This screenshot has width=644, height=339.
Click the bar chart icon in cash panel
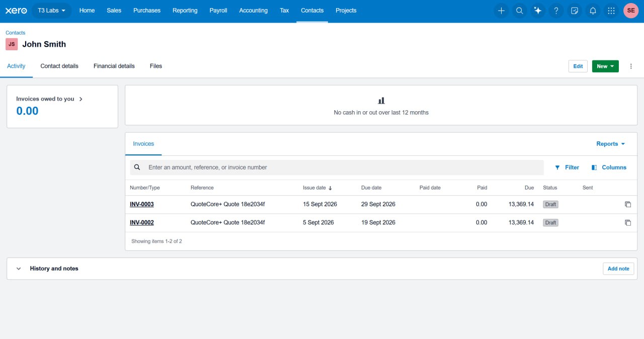tap(381, 101)
